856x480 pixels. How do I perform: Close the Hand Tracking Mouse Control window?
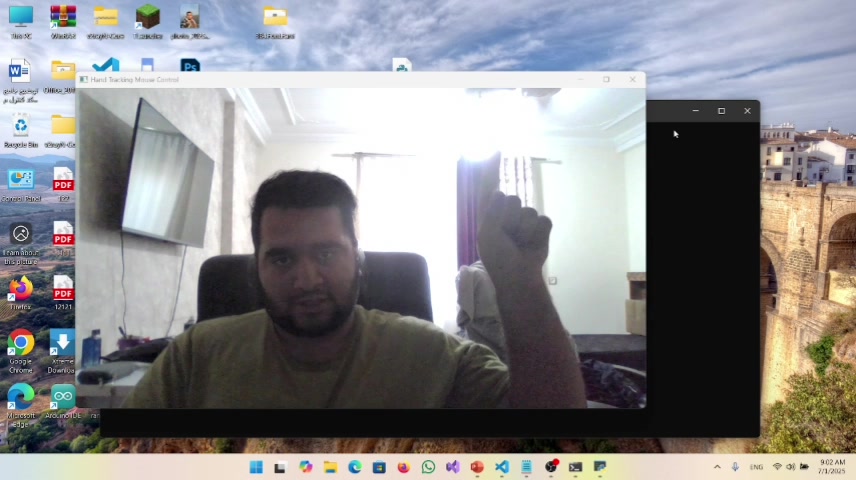pyautogui.click(x=632, y=80)
